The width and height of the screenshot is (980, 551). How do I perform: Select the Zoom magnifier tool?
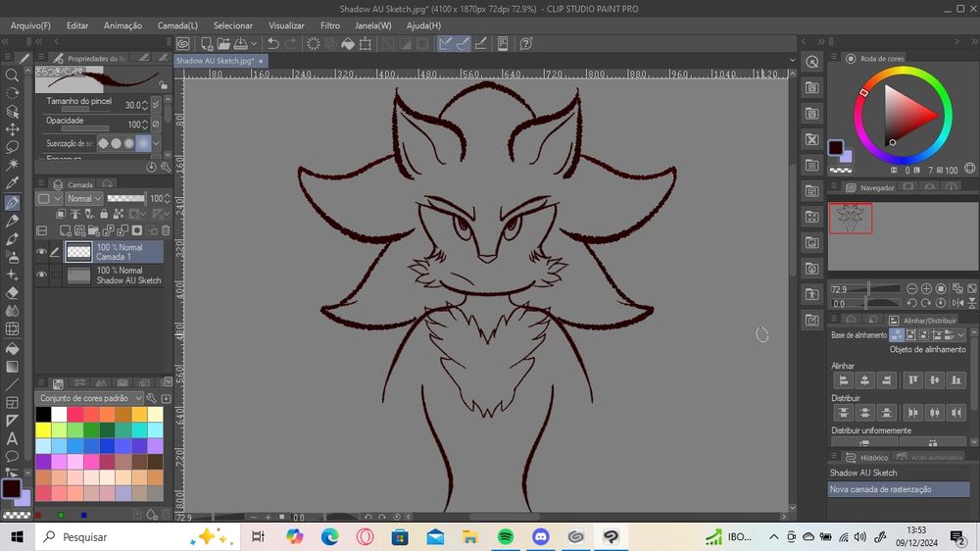12,75
